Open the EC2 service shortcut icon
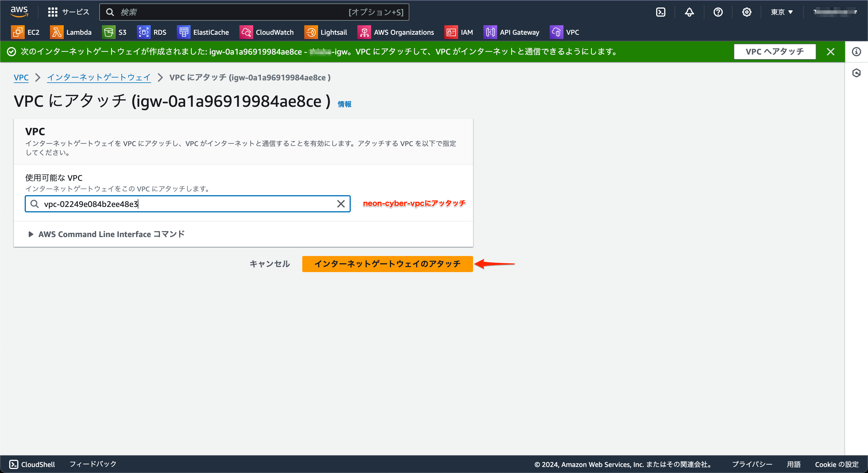868x473 pixels. pos(18,32)
